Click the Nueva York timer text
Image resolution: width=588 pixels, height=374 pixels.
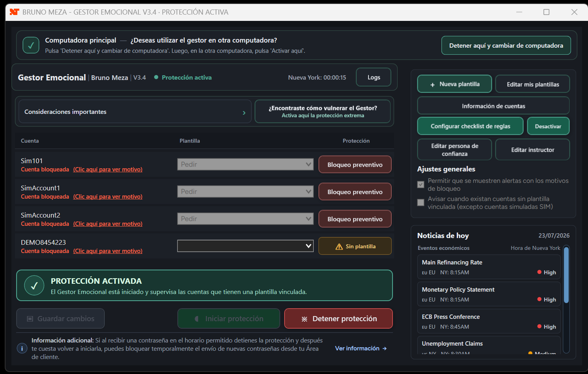click(317, 78)
